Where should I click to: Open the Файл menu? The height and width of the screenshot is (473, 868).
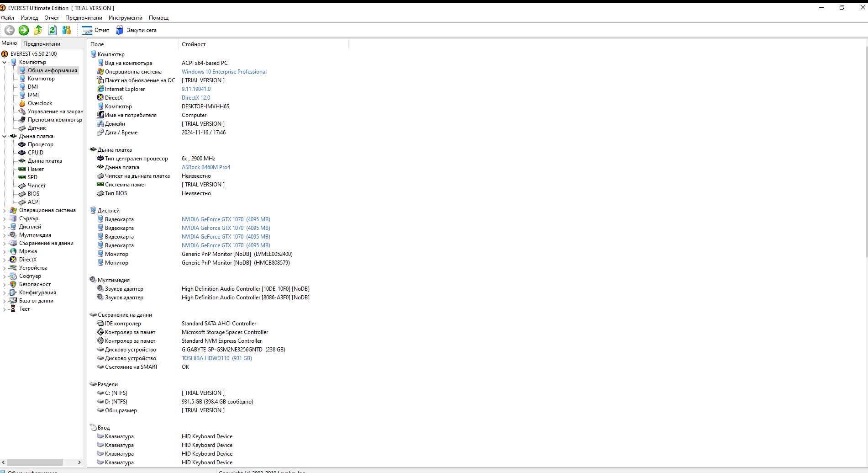coord(8,18)
